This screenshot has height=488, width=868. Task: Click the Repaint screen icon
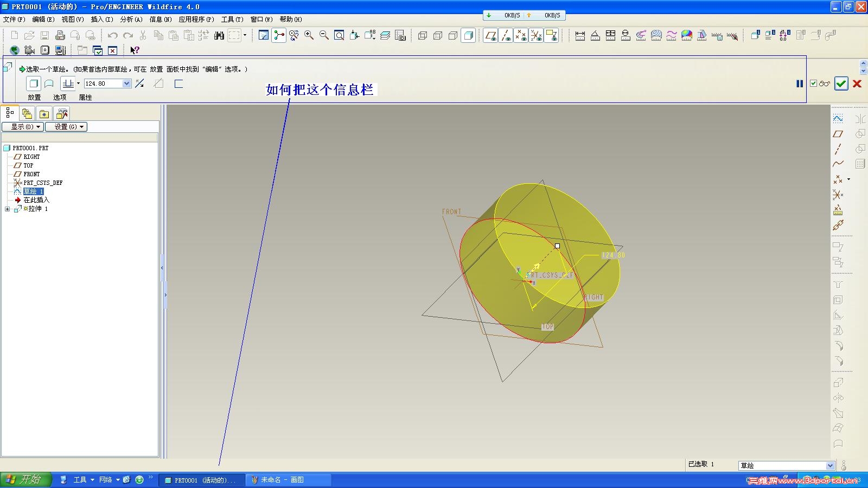(264, 35)
